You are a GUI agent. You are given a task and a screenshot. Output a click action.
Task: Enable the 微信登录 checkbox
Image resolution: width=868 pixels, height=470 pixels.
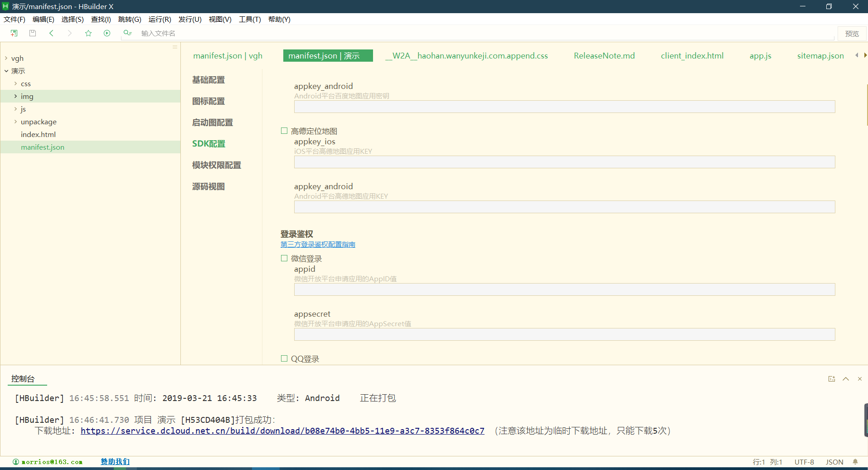284,258
